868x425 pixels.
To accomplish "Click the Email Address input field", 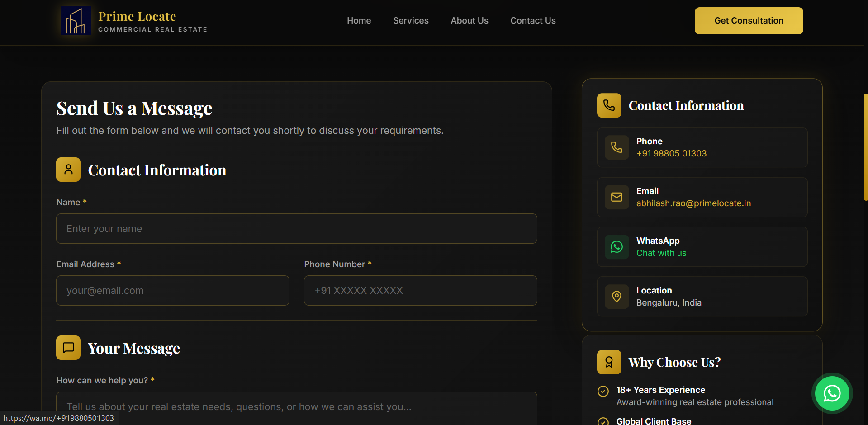I will [x=172, y=291].
